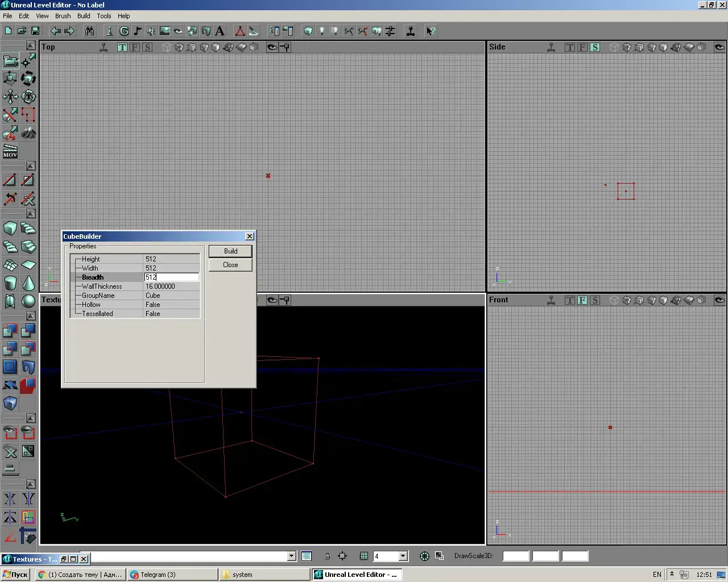
Task: Click Build button in CubeBuilder
Action: [230, 251]
